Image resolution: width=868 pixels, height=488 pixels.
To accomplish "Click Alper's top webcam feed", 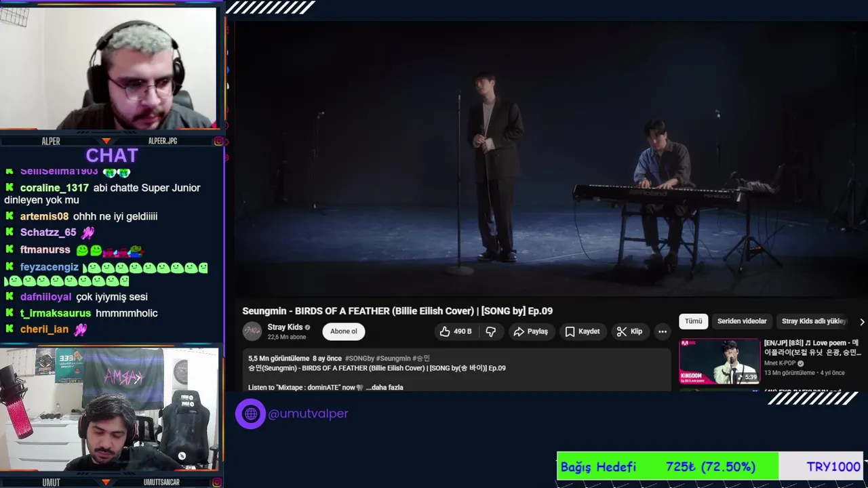I will click(108, 68).
